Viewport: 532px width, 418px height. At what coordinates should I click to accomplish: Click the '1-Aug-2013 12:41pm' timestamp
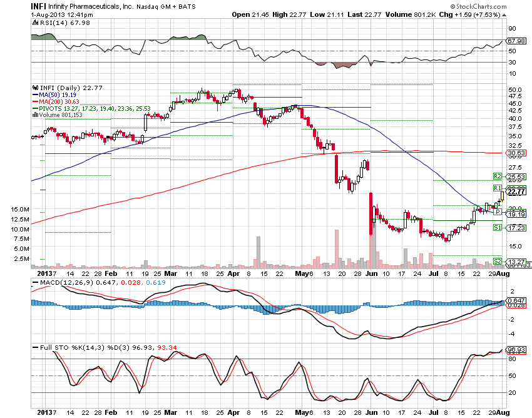pyautogui.click(x=62, y=14)
